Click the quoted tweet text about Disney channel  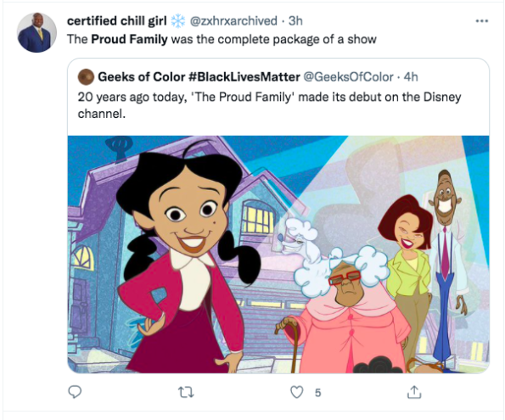point(269,105)
